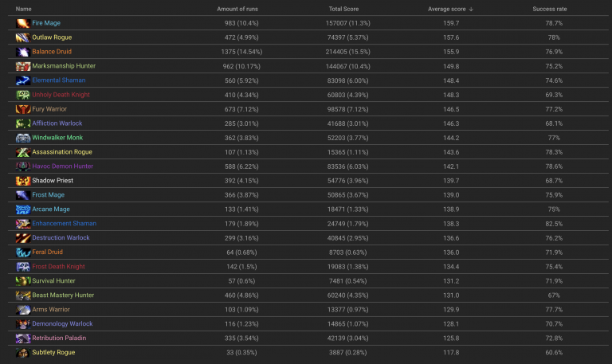This screenshot has height=364, width=612.
Task: Click the Balance Druid spec icon
Action: (x=22, y=52)
